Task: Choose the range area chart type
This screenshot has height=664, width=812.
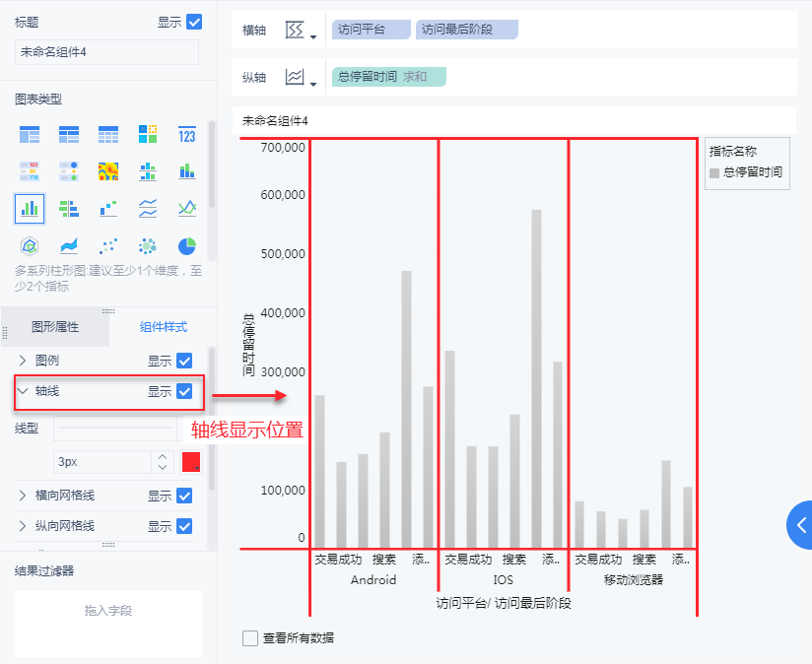Action: point(69,246)
